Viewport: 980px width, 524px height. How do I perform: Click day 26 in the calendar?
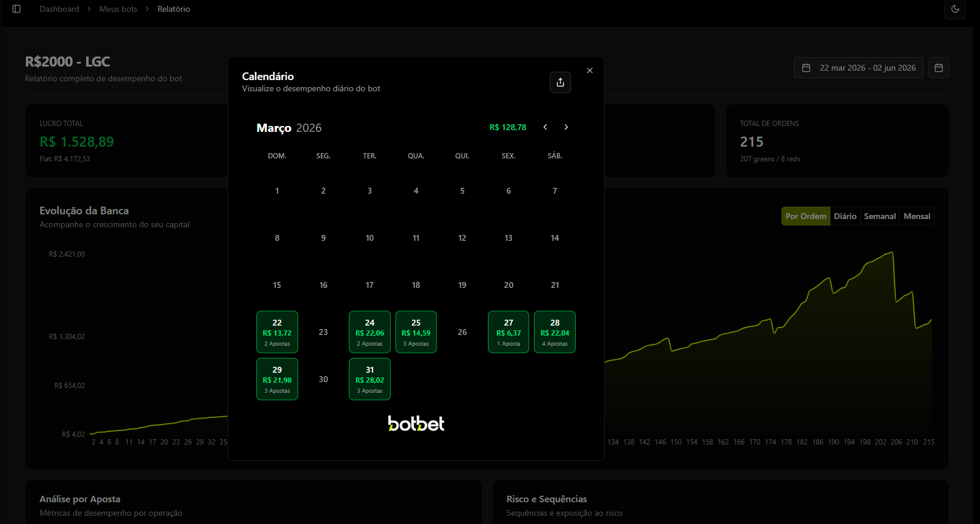pyautogui.click(x=462, y=332)
